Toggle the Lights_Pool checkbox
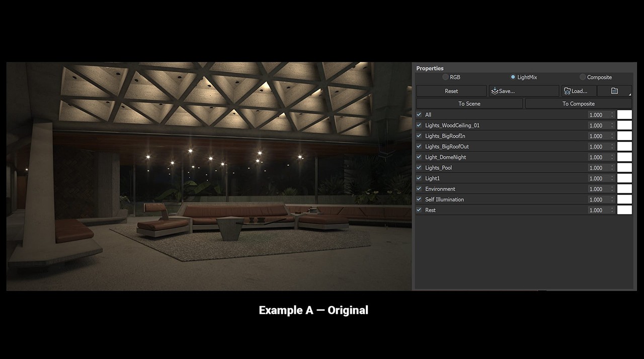The image size is (644, 359). (419, 168)
